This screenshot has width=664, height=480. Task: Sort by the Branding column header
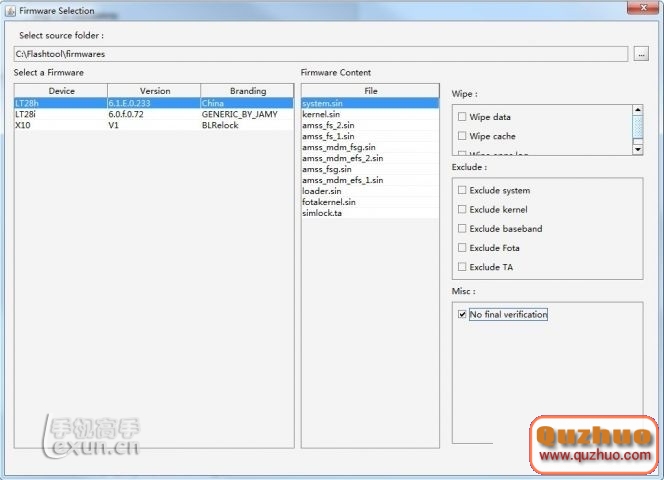click(247, 91)
